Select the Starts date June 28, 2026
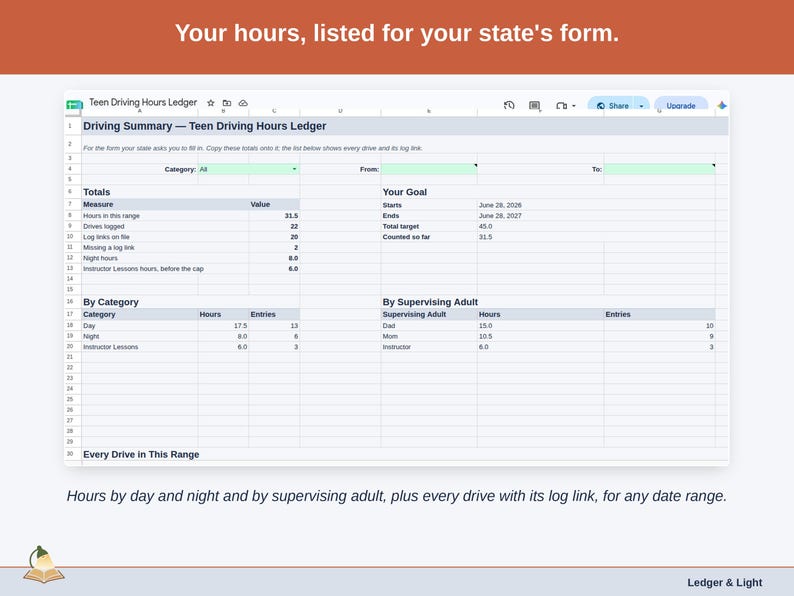Image resolution: width=794 pixels, height=596 pixels. click(x=500, y=205)
